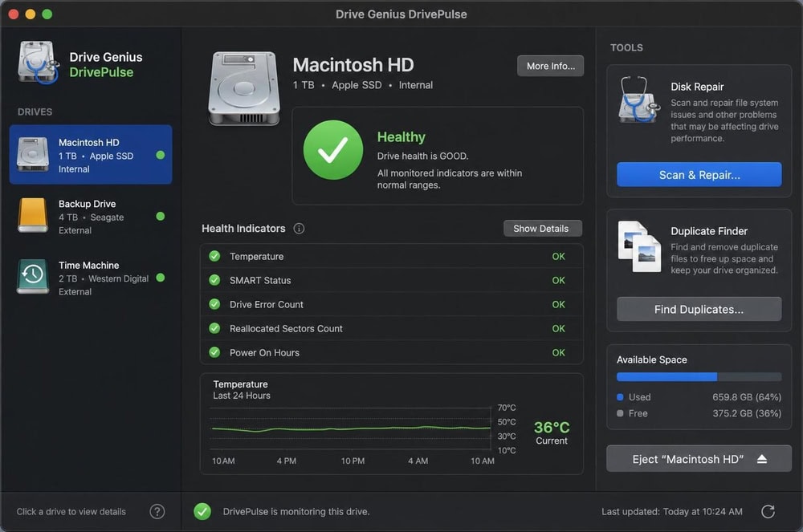Click the large Macintosh HD disk image

pyautogui.click(x=244, y=88)
